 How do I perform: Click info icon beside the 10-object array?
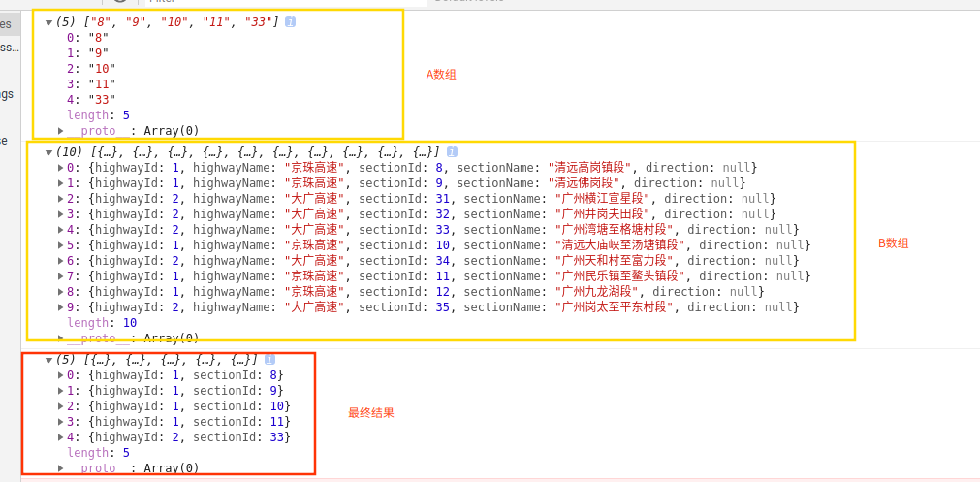452,152
